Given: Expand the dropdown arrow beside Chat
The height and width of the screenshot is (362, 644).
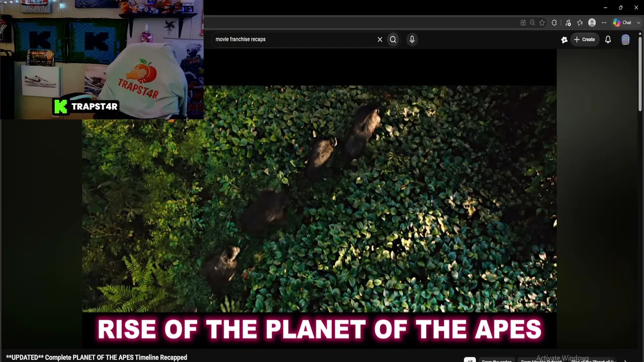Looking at the screenshot, I should tap(638, 23).
